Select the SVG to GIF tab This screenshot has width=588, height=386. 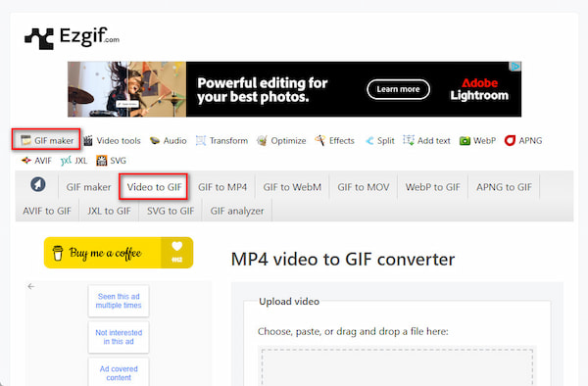[x=171, y=211]
